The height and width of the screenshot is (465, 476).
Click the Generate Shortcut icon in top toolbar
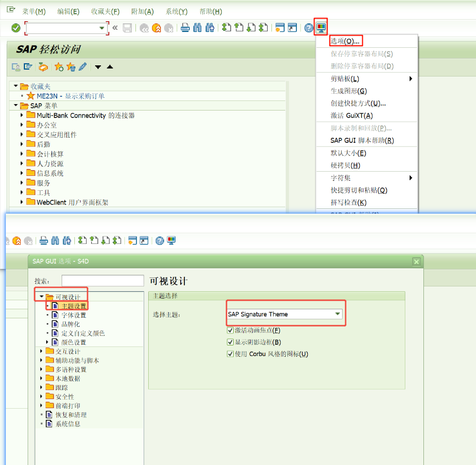click(x=292, y=28)
